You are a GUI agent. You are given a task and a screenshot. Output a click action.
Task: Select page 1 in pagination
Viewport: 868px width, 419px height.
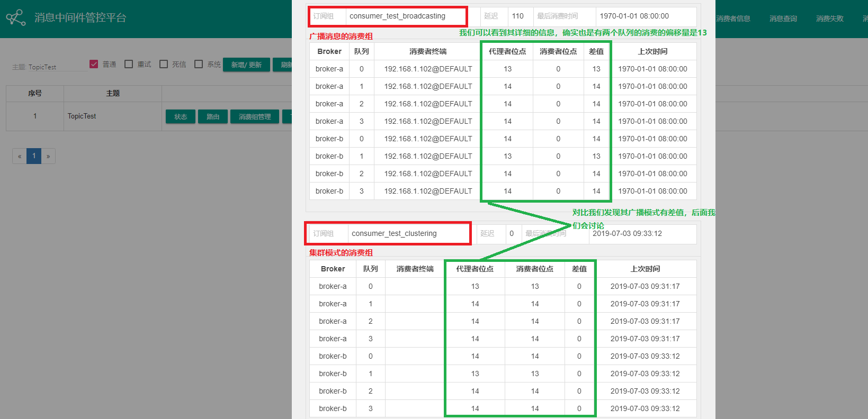point(34,156)
